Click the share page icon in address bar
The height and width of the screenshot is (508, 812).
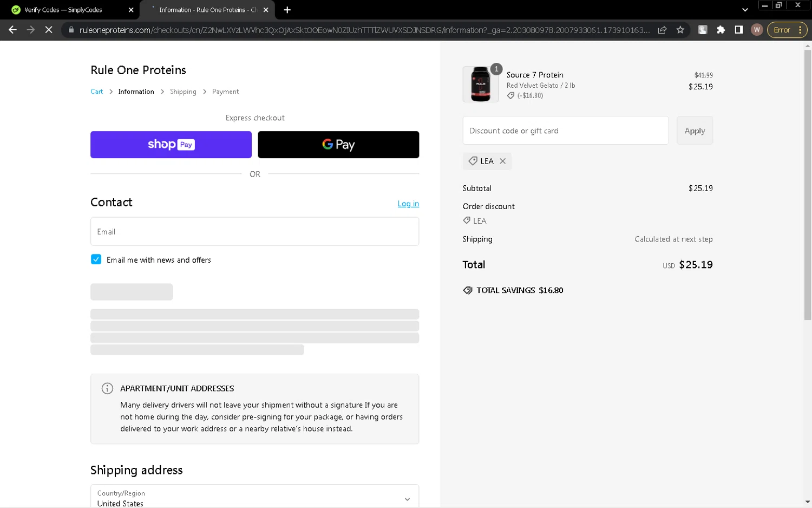pos(662,30)
